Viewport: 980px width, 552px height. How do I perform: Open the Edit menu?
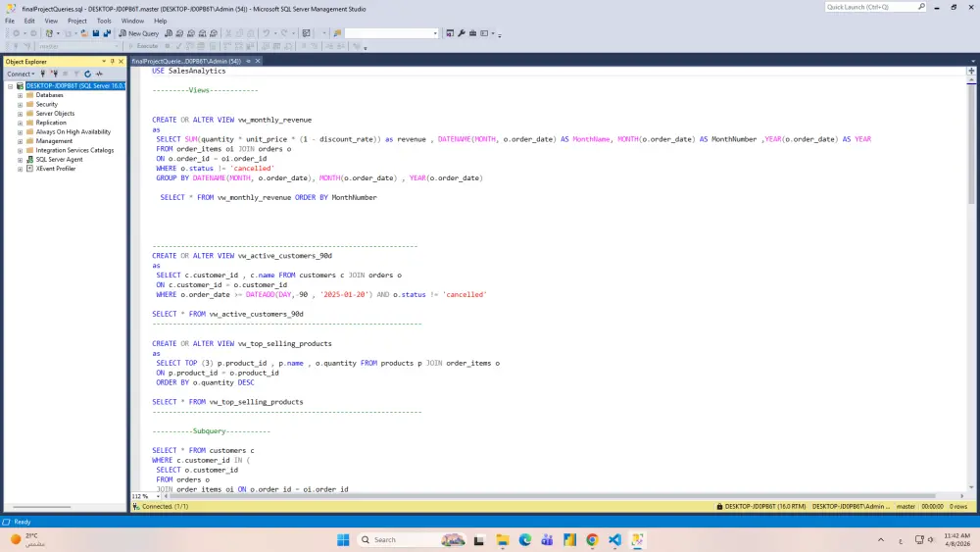(x=29, y=21)
